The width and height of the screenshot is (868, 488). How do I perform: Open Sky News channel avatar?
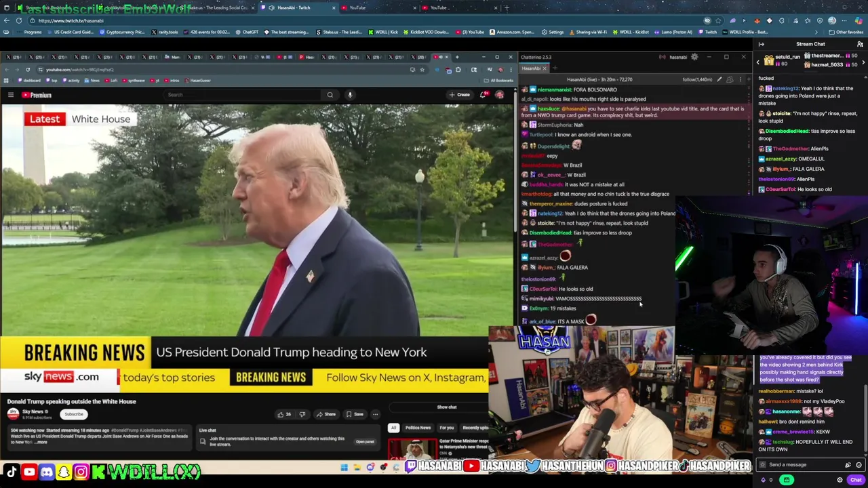pyautogui.click(x=13, y=414)
